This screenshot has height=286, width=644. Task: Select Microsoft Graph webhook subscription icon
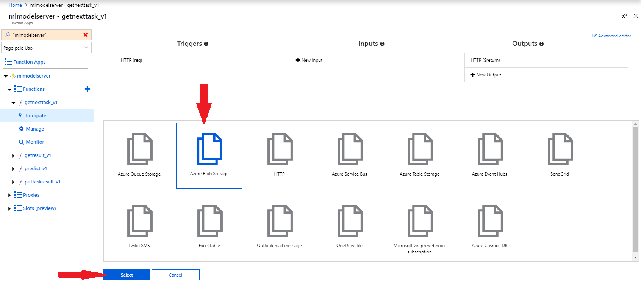pyautogui.click(x=420, y=221)
